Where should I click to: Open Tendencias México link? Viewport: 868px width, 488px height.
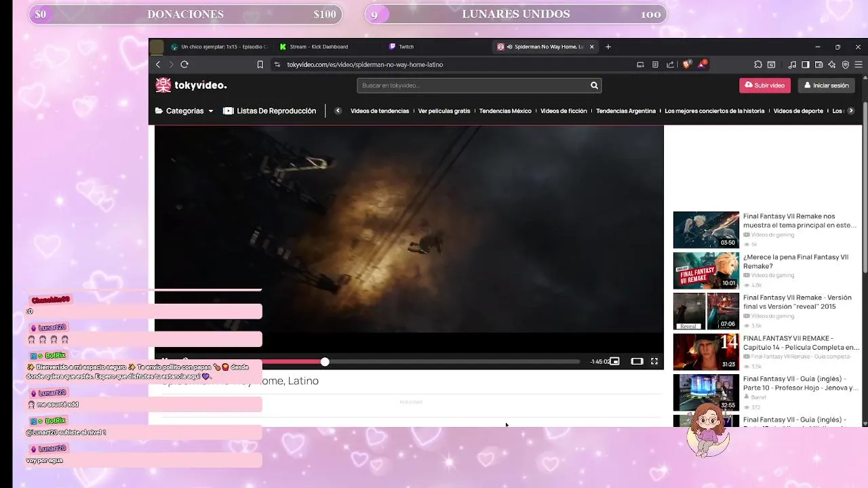pyautogui.click(x=505, y=111)
